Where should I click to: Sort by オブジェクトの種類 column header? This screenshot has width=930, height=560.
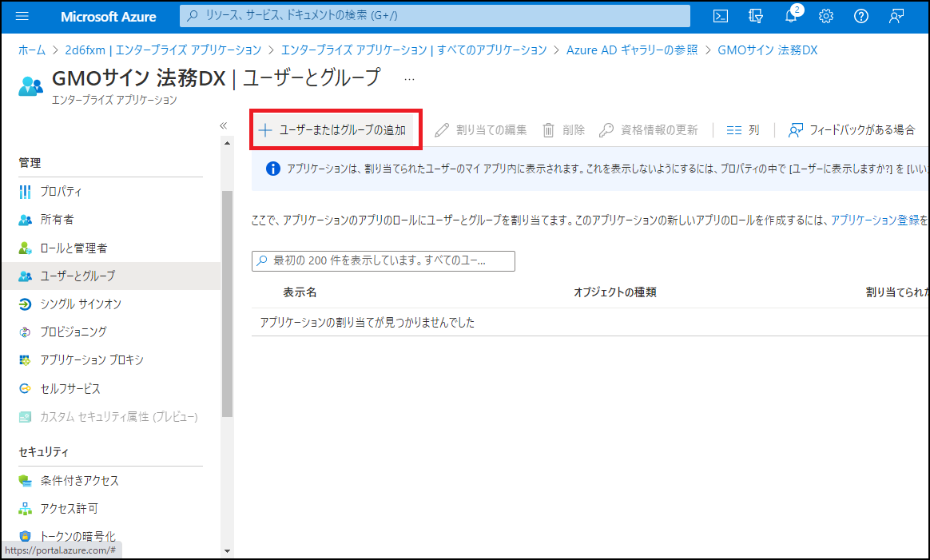614,292
